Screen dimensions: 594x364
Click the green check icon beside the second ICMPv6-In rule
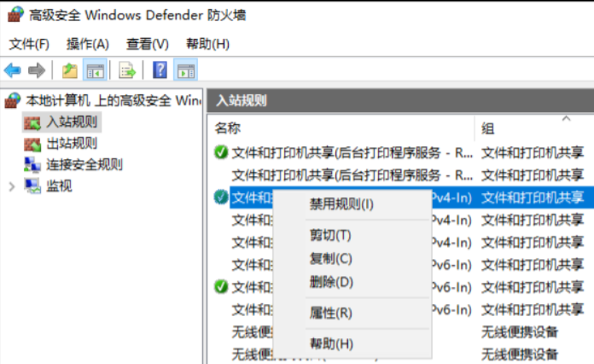221,287
